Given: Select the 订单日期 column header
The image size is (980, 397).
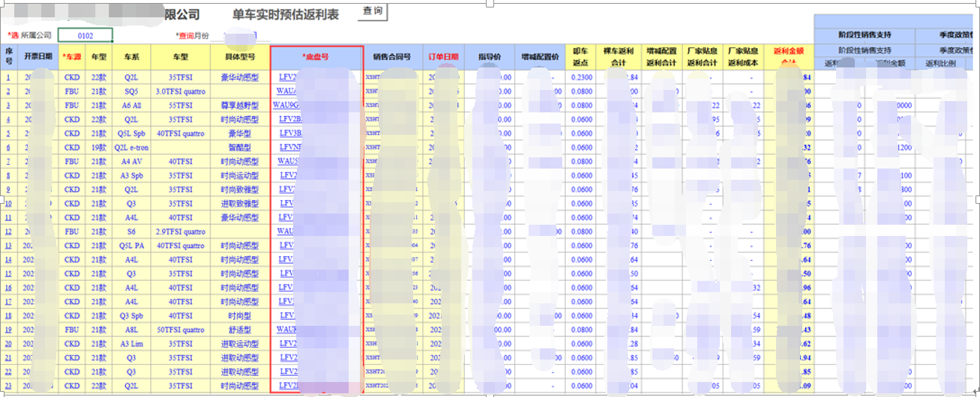Looking at the screenshot, I should pos(443,56).
